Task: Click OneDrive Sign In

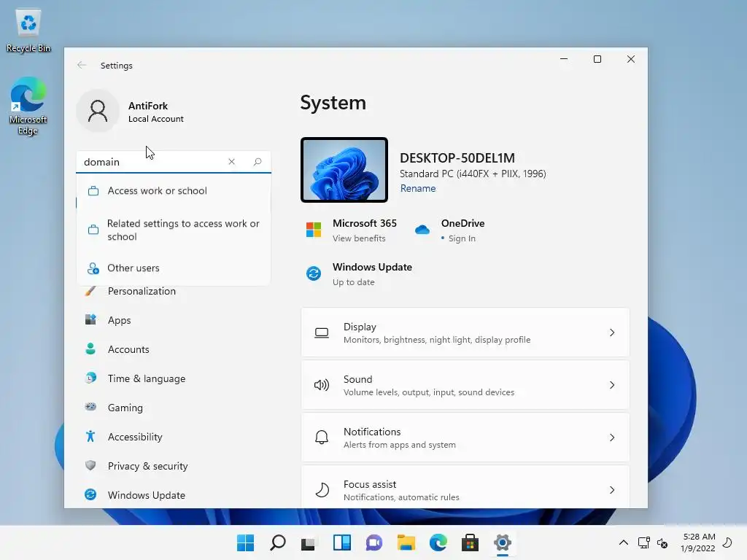Action: (x=462, y=238)
